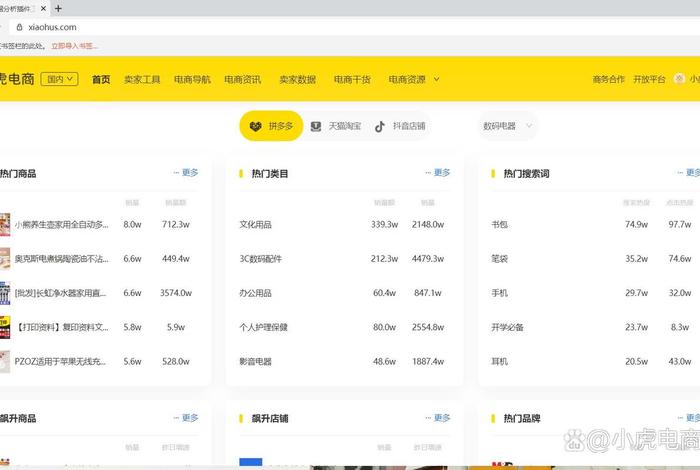This screenshot has width=700, height=470.
Task: Open a new browser tab
Action: tap(58, 8)
